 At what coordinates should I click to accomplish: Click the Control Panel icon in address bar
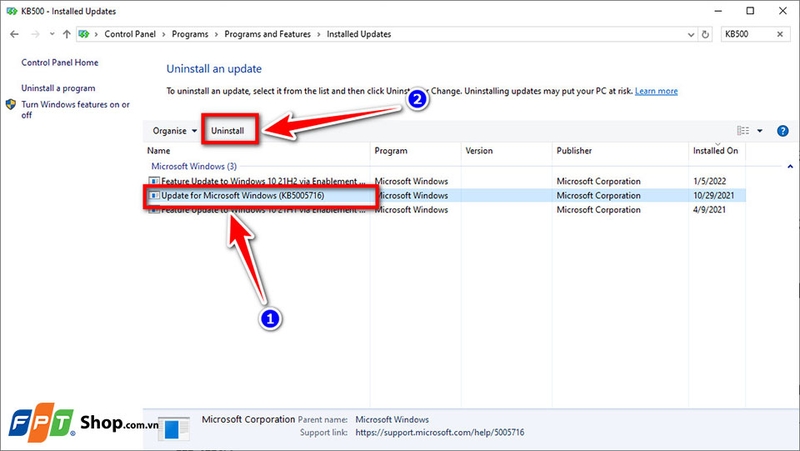point(84,34)
